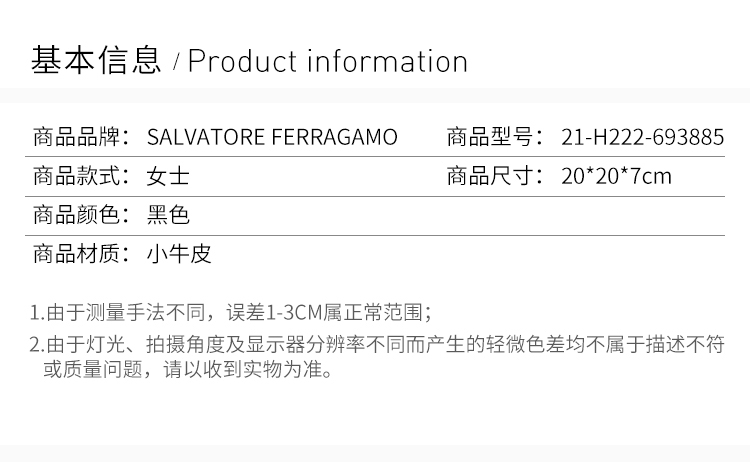Select the 黑色 color value
The image size is (750, 462).
pos(168,215)
